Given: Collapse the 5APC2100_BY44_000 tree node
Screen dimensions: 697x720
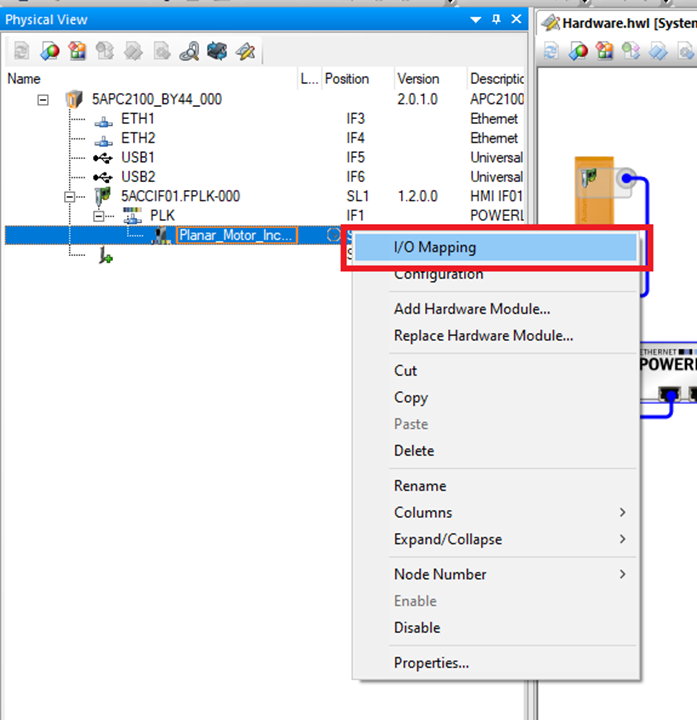Looking at the screenshot, I should [x=43, y=99].
